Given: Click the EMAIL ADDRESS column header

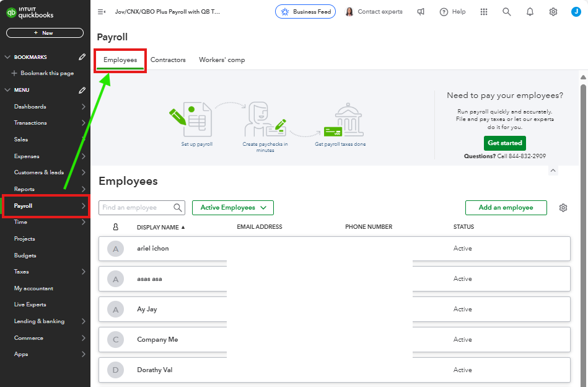Looking at the screenshot, I should click(x=260, y=227).
